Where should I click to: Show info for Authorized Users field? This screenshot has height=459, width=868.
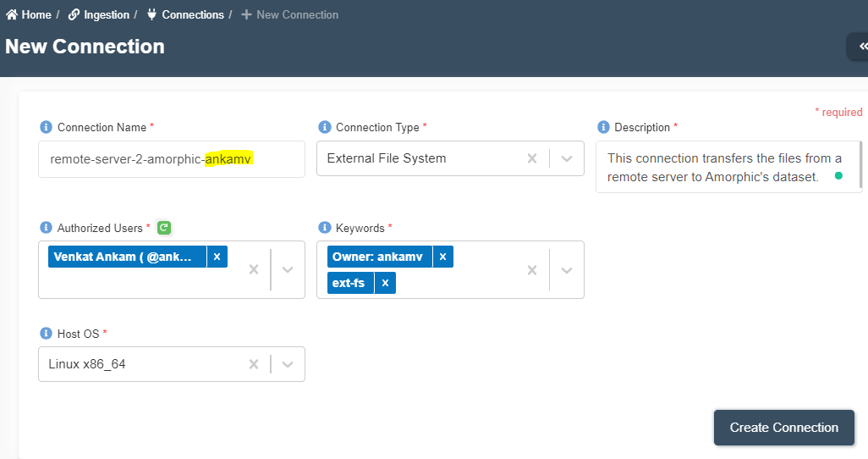46,228
